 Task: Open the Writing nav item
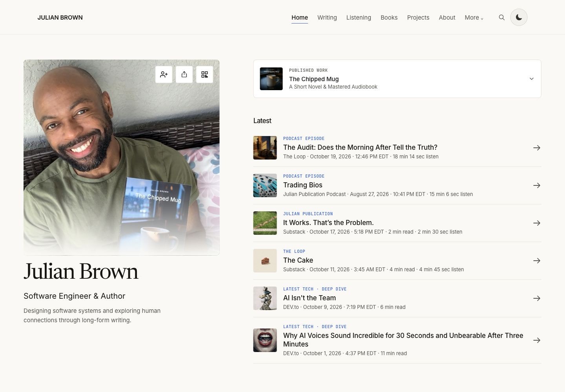(327, 18)
